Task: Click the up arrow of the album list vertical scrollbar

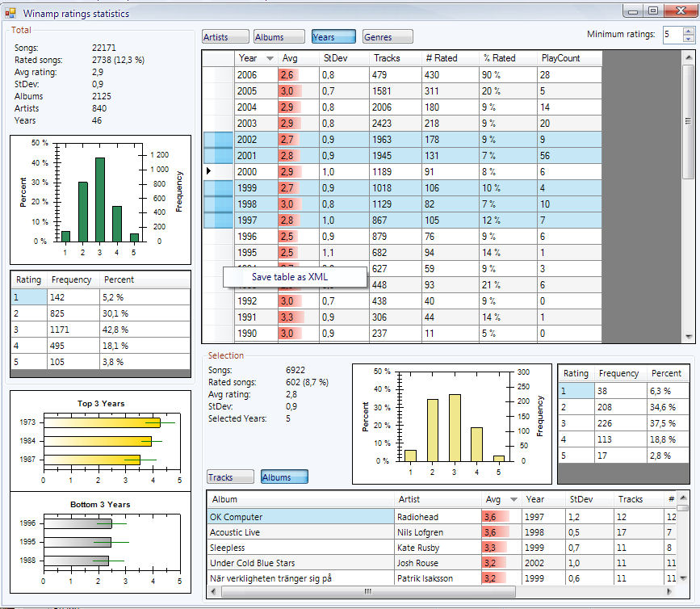Action: [x=683, y=498]
